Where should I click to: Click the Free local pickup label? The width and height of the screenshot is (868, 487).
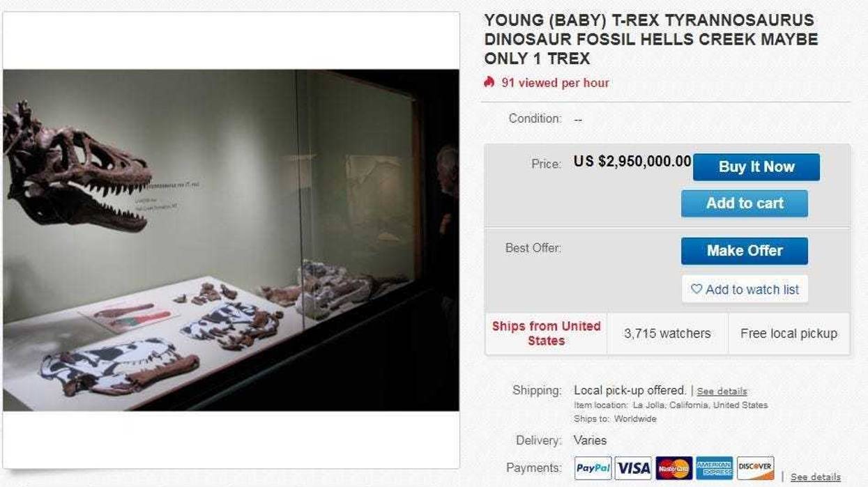coord(789,333)
